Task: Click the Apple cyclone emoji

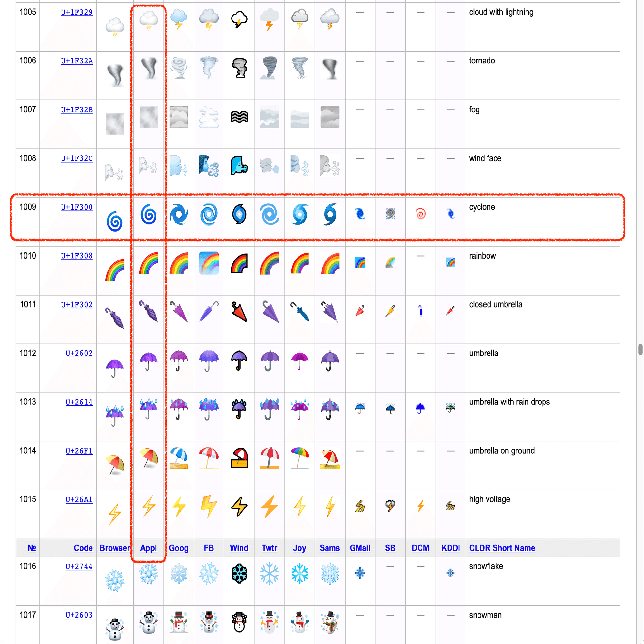Action: [x=148, y=214]
